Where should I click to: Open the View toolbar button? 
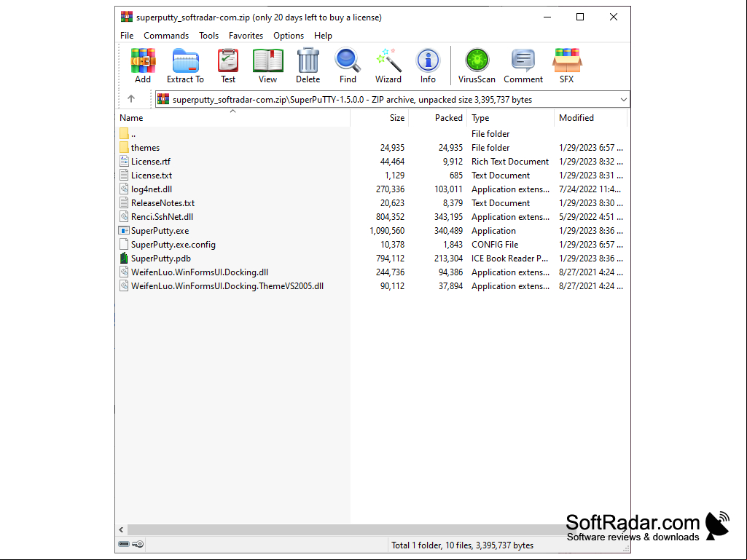pos(267,66)
